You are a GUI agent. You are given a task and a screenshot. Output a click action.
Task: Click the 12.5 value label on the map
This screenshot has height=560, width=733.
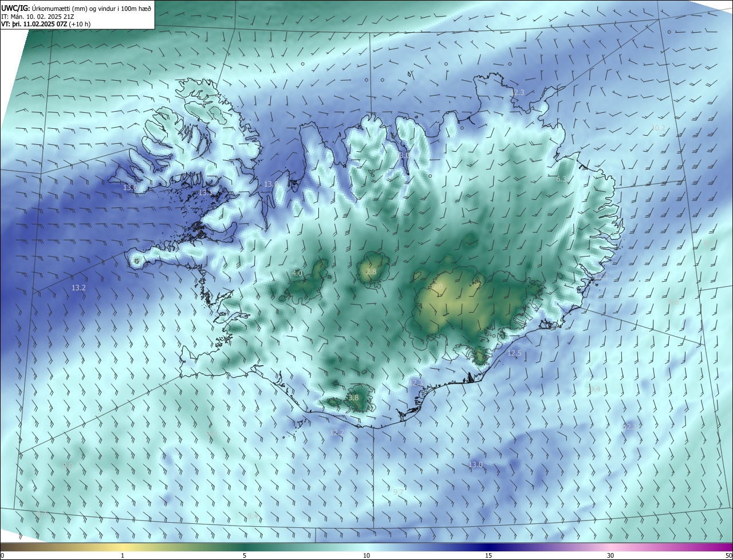(x=514, y=353)
